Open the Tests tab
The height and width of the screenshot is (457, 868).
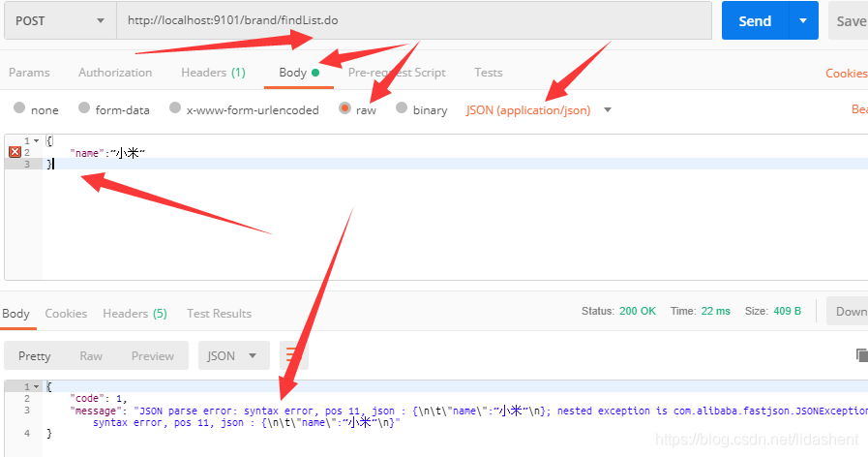tap(489, 73)
